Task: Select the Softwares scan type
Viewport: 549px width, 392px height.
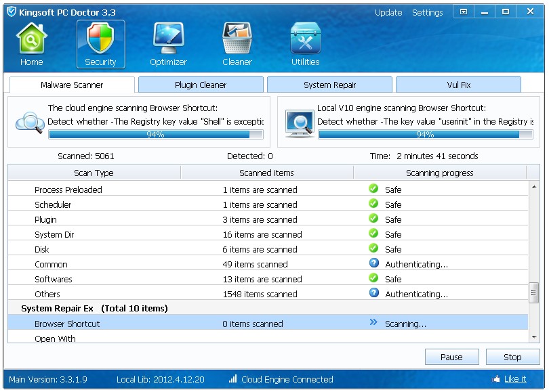Action: coord(54,280)
